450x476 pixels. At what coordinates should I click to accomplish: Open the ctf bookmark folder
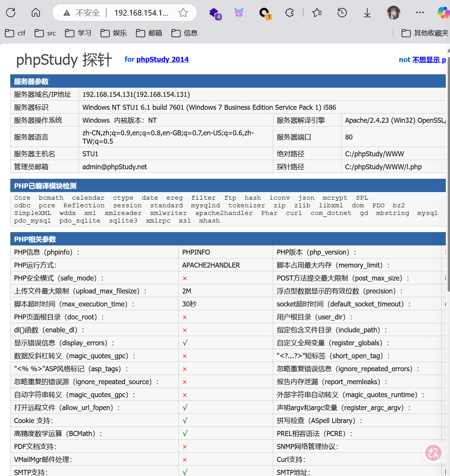click(15, 33)
